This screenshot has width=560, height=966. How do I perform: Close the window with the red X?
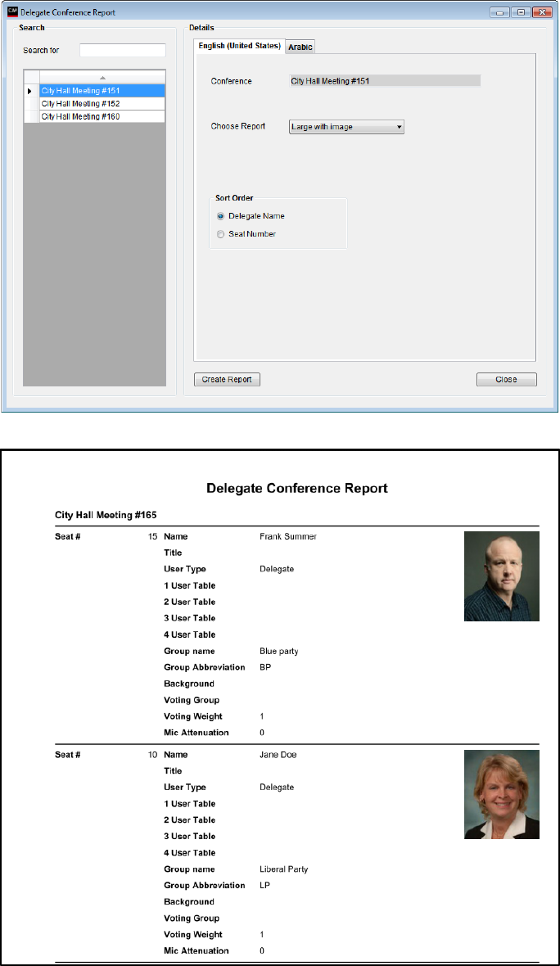542,12
